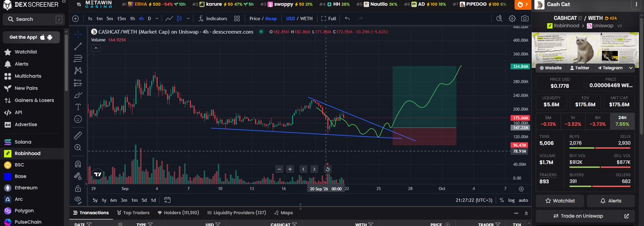Select the 5M stats tab
This screenshot has height=226, width=644.
point(547,122)
